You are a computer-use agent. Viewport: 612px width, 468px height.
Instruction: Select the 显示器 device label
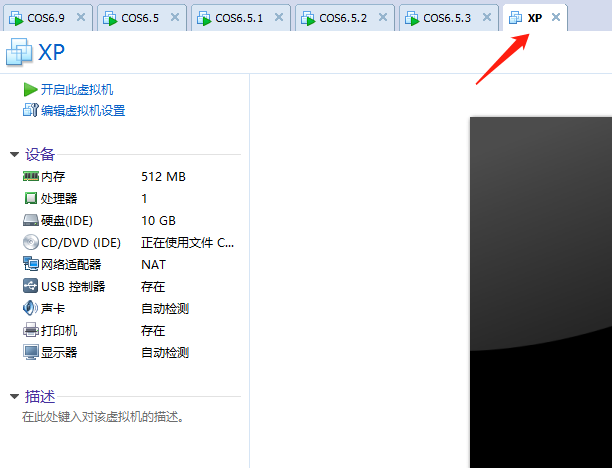click(59, 352)
